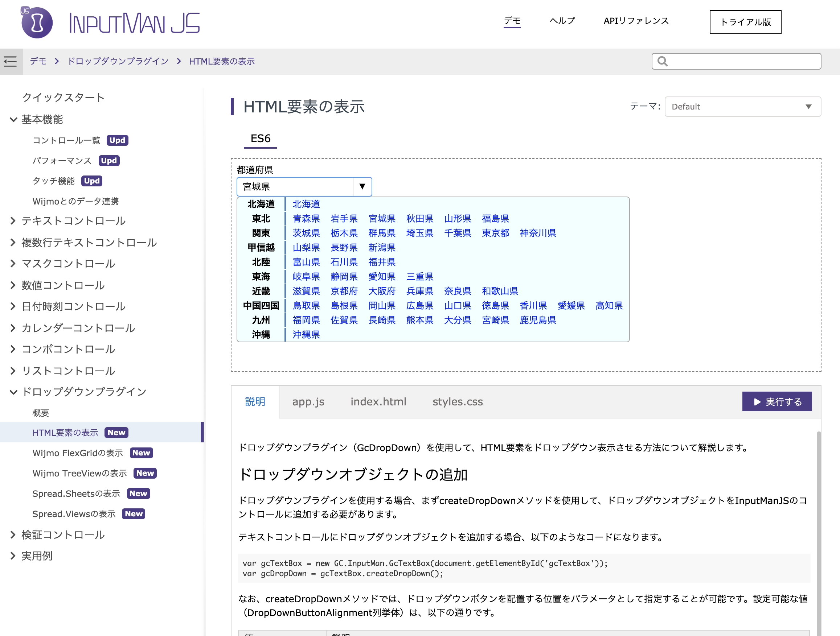Click inside the search input field
Screen dimensions: 840x636
pyautogui.click(x=736, y=61)
